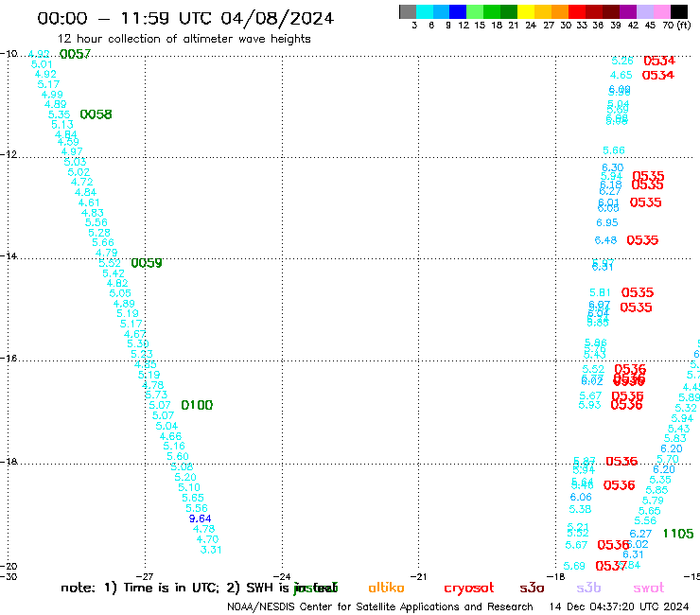Image resolution: width=700 pixels, height=615 pixels.
Task: Click the wave height value '5.38'
Action: pos(580,509)
